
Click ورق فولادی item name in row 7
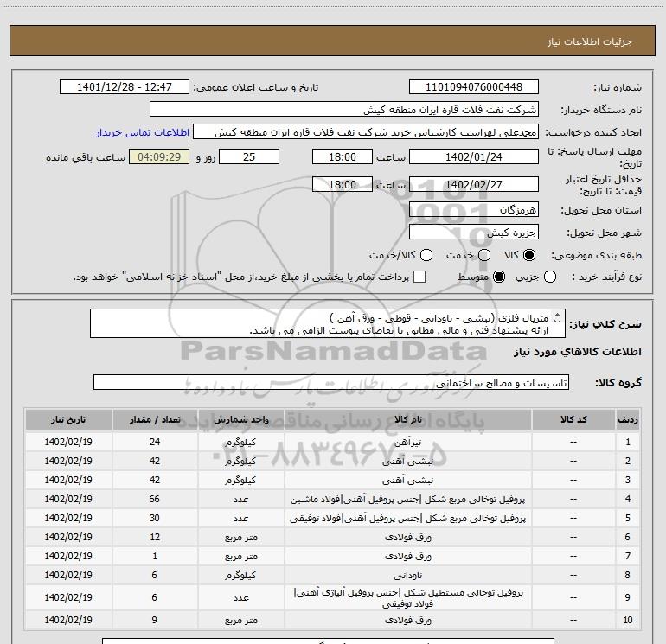407,557
